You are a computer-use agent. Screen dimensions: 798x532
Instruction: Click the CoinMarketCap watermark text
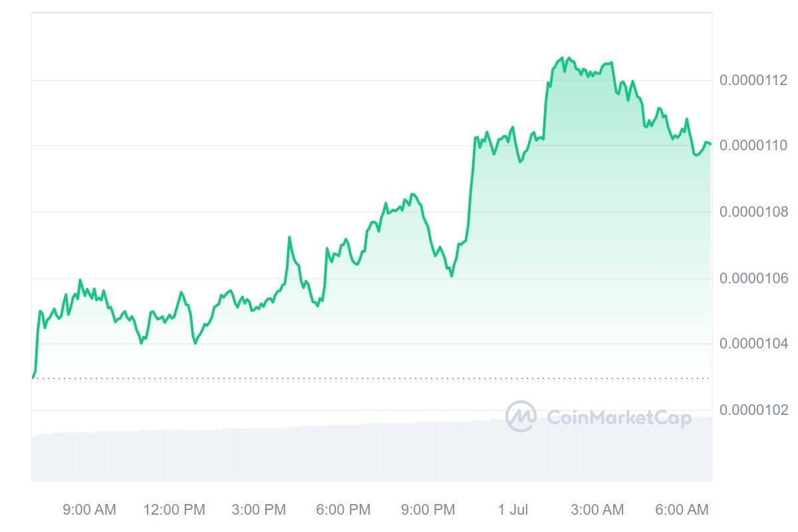point(618,418)
